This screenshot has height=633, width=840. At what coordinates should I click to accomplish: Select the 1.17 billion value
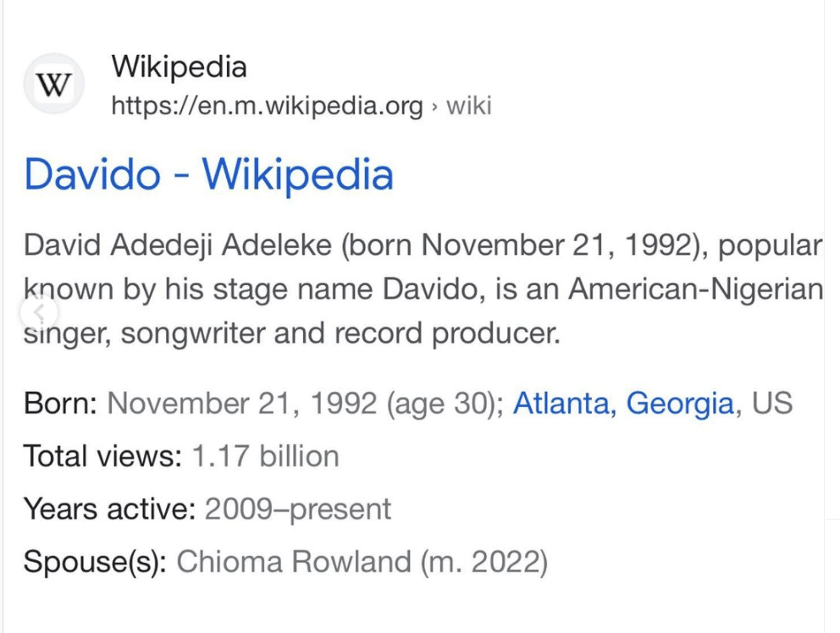coord(265,456)
